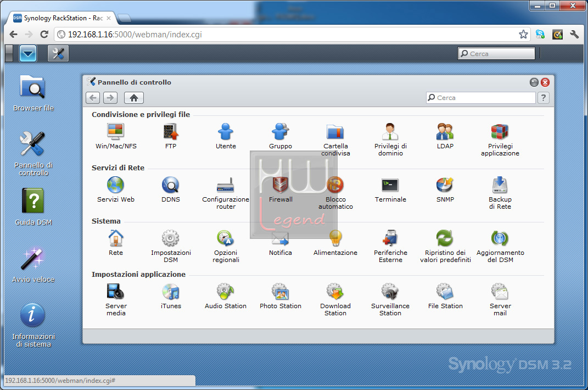Close the Synology RackStation tab
The height and width of the screenshot is (390, 588).
point(109,18)
